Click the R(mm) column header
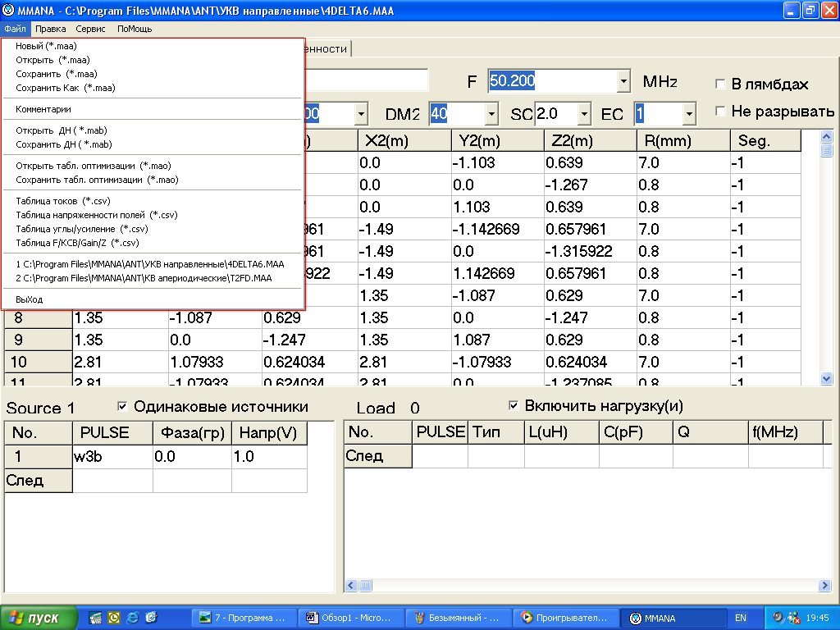This screenshot has width=840, height=630. coord(683,141)
